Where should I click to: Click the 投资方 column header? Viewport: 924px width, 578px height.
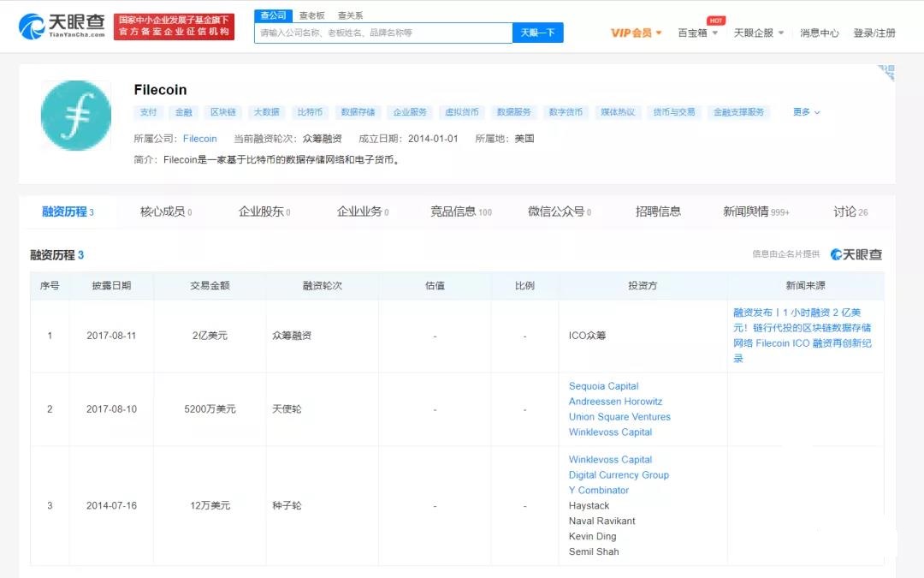pos(643,285)
